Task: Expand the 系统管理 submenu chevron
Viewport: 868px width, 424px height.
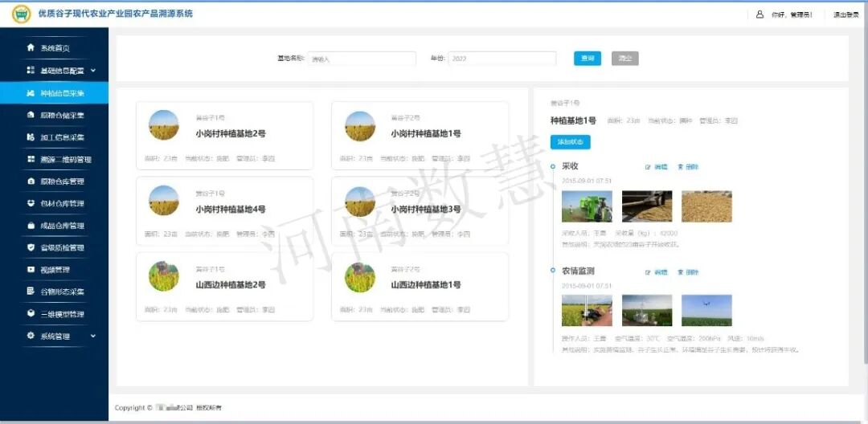Action: pyautogui.click(x=93, y=336)
